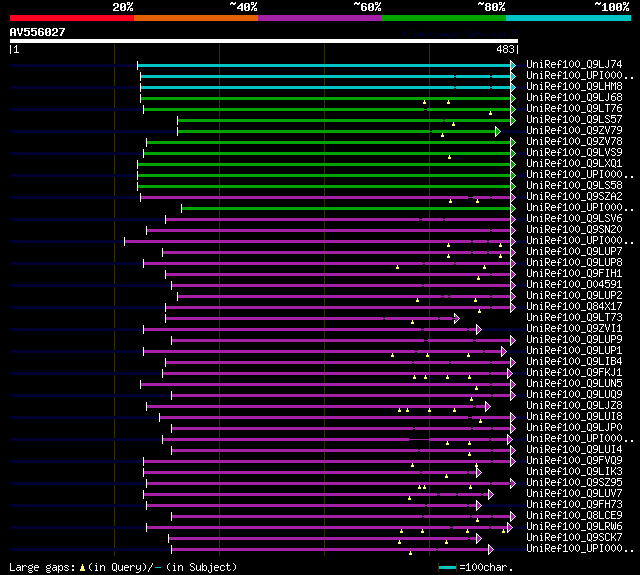Open the UniRef100_Q9LJ68 hit label
Viewport: 640px width, 575px height.
click(x=574, y=98)
